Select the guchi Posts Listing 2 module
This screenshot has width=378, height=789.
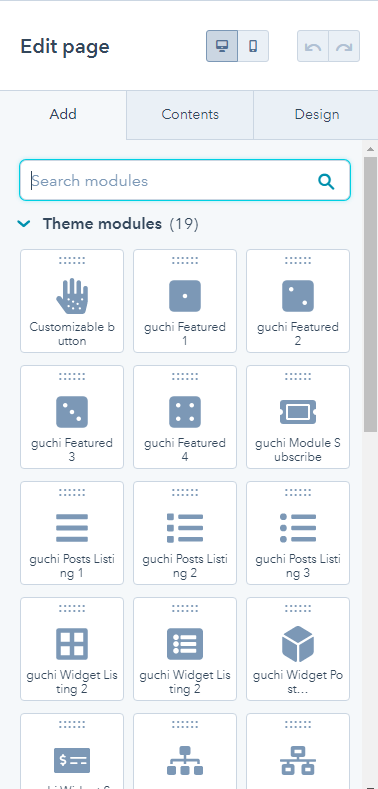(185, 533)
